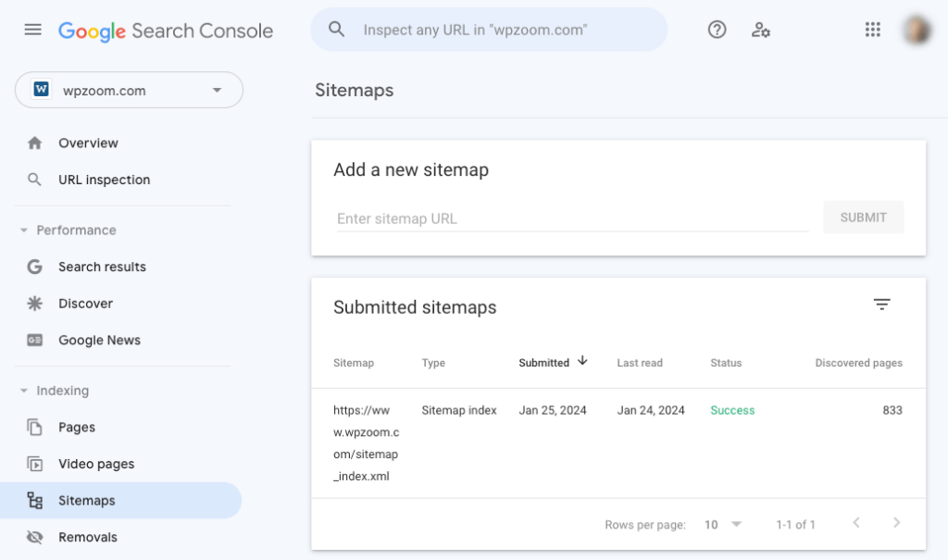Click the Jan 24, 2024 last read date

click(651, 410)
